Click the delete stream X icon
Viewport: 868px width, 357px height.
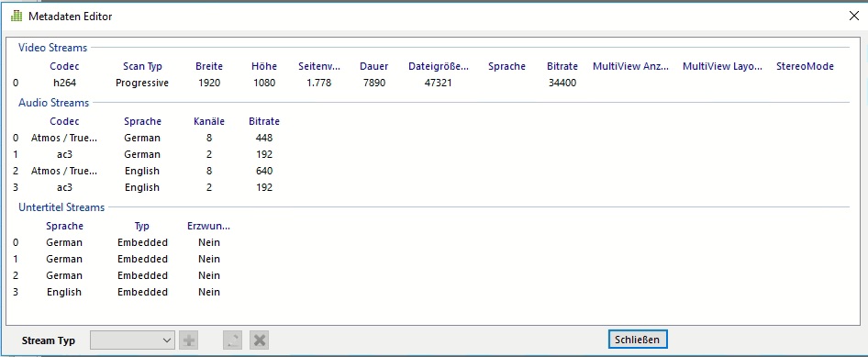(259, 340)
